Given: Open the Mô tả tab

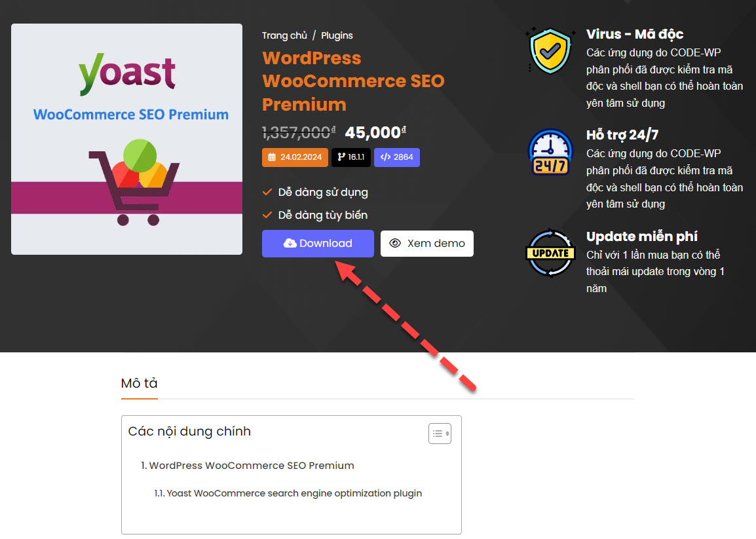Looking at the screenshot, I should pyautogui.click(x=140, y=383).
